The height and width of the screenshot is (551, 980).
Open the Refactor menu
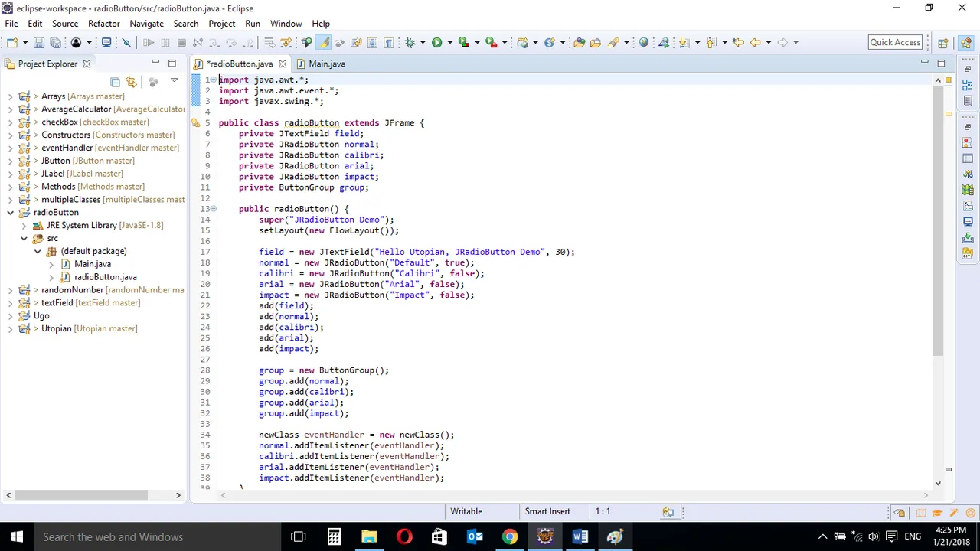coord(104,24)
